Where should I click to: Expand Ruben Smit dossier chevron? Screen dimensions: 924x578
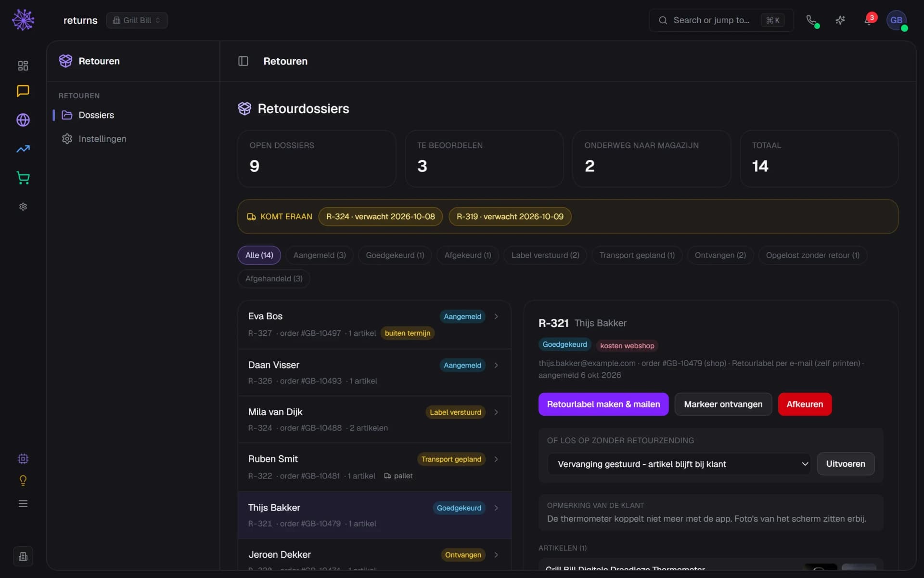(496, 459)
